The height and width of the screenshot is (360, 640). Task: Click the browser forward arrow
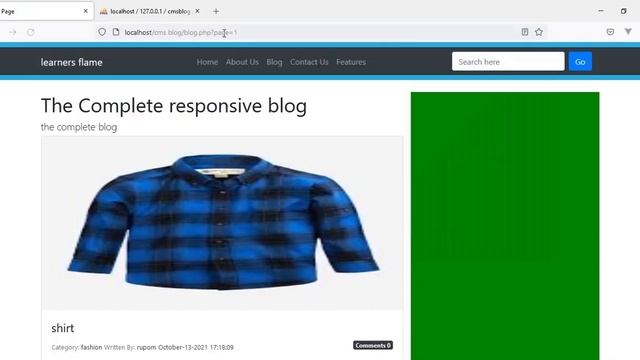[13, 32]
